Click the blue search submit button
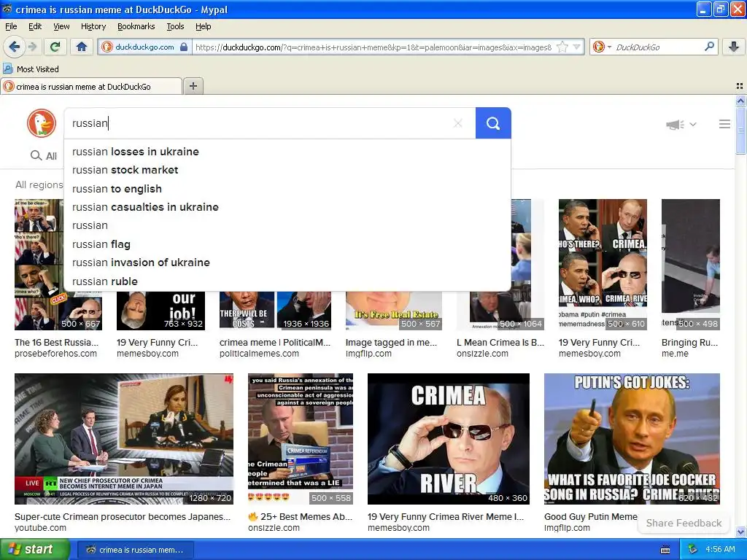Viewport: 747px width, 560px height. (x=493, y=123)
